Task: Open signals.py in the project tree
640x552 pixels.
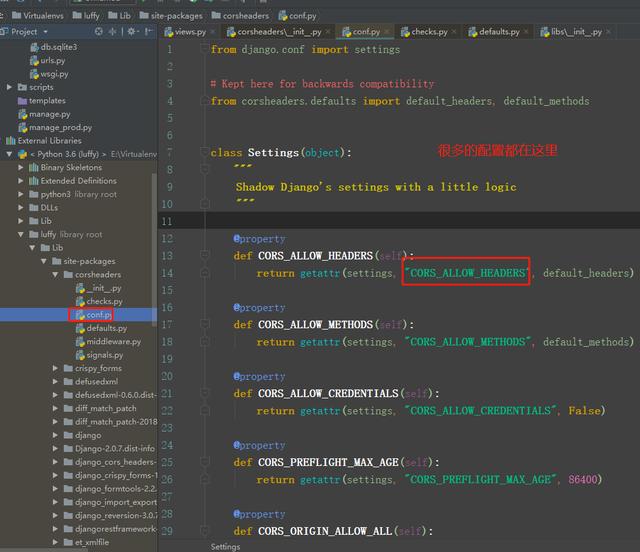Action: point(100,355)
